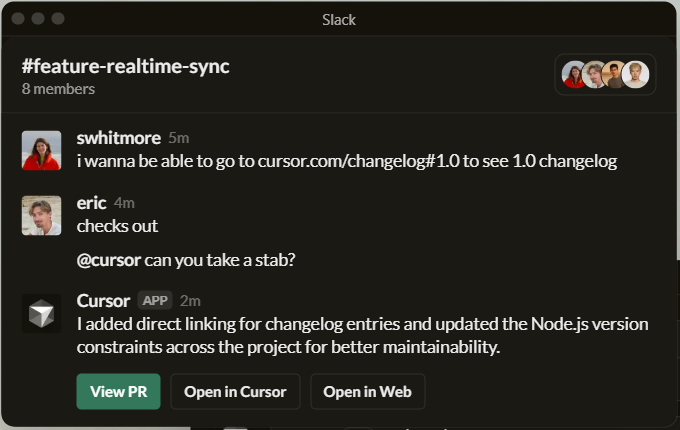Click the Open in Web button

click(367, 392)
